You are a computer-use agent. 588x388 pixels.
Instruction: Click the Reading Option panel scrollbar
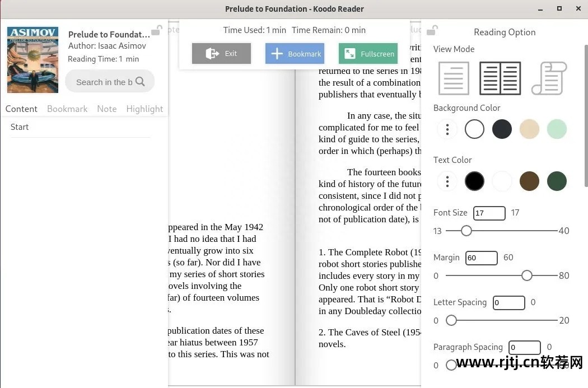(586, 115)
